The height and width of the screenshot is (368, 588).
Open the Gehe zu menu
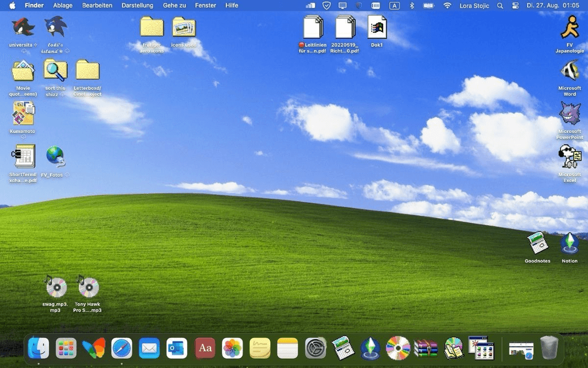174,6
